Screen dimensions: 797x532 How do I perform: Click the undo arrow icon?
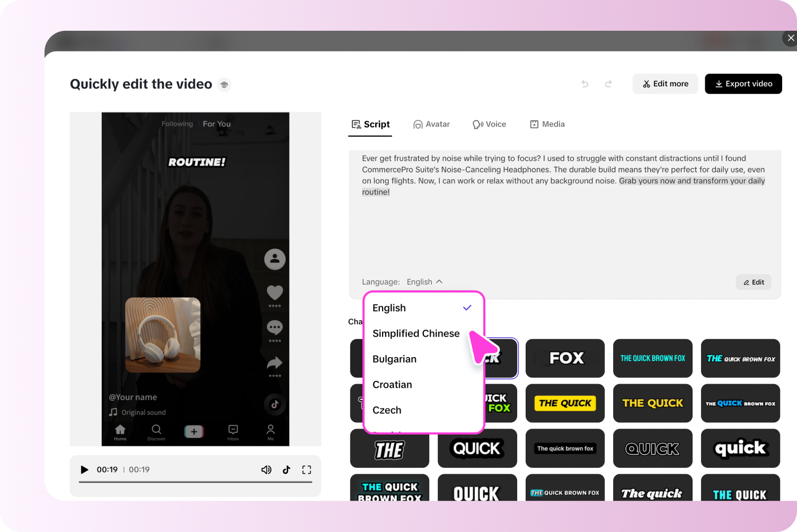coord(585,84)
